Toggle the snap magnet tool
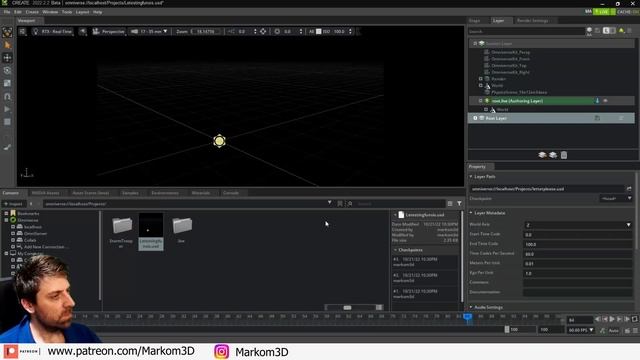640x360 pixels. click(7, 96)
